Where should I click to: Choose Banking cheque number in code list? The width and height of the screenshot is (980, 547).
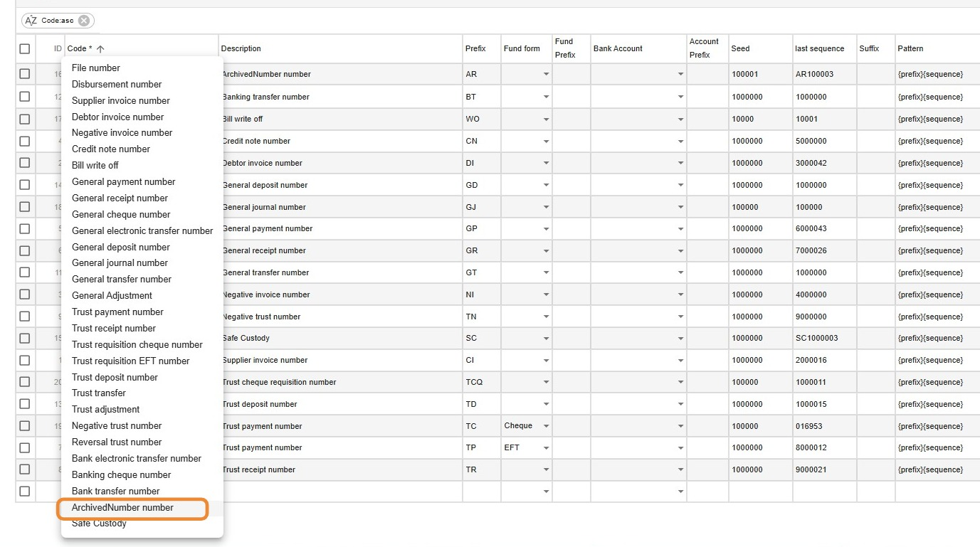[x=122, y=474]
